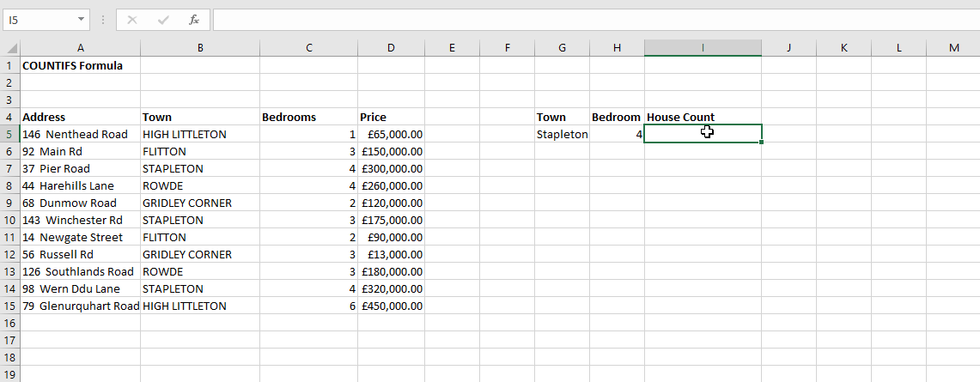The image size is (980, 382).
Task: Open the Name Box dropdown arrow
Action: pos(81,19)
